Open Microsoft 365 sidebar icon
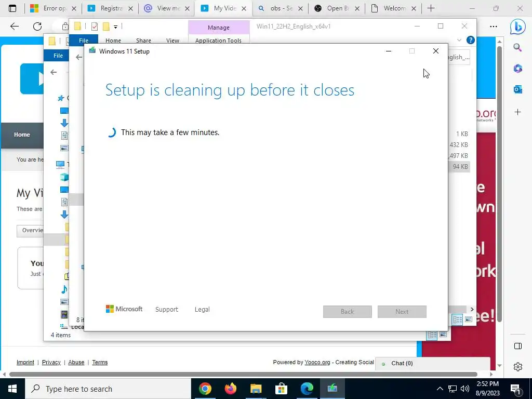The image size is (532, 399). coord(517,69)
